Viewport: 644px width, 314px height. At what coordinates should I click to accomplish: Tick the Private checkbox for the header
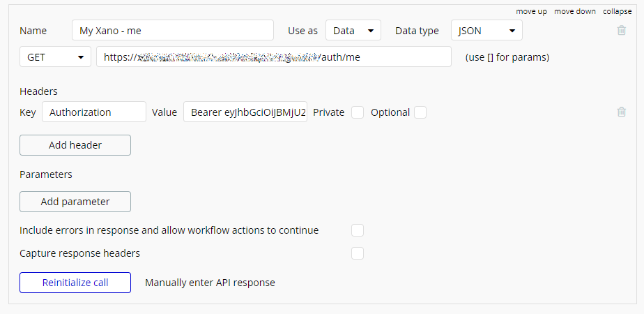tap(358, 112)
